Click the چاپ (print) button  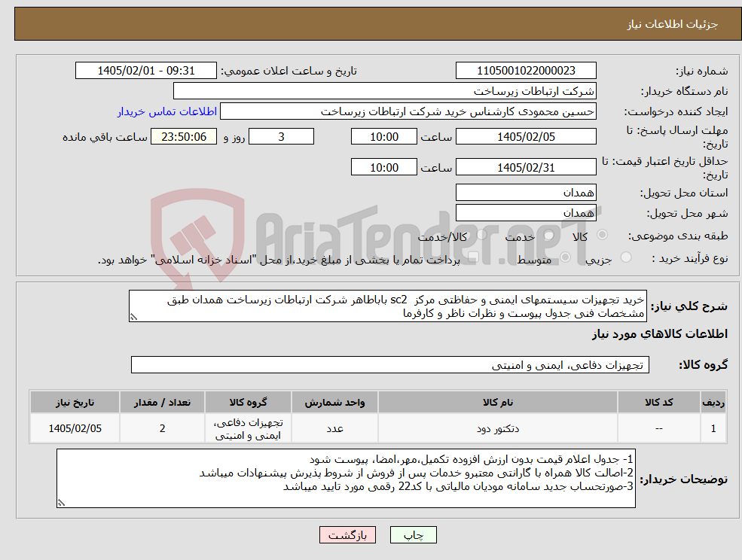pos(413,535)
